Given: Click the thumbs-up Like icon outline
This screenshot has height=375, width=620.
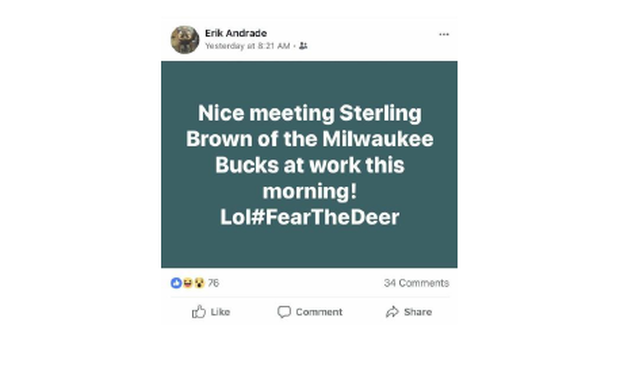Looking at the screenshot, I should pyautogui.click(x=199, y=312).
